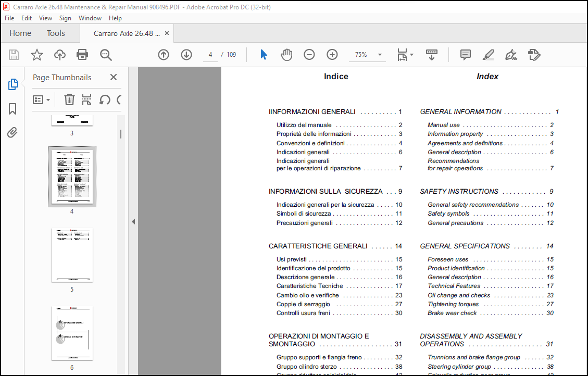Open the View menu
The image size is (588, 376).
pyautogui.click(x=45, y=18)
